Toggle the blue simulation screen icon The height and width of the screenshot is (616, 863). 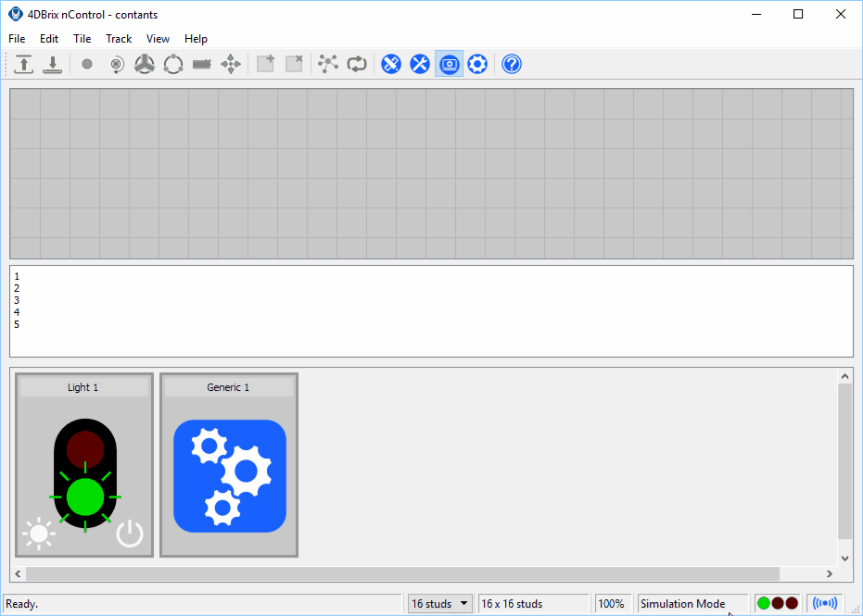click(449, 64)
